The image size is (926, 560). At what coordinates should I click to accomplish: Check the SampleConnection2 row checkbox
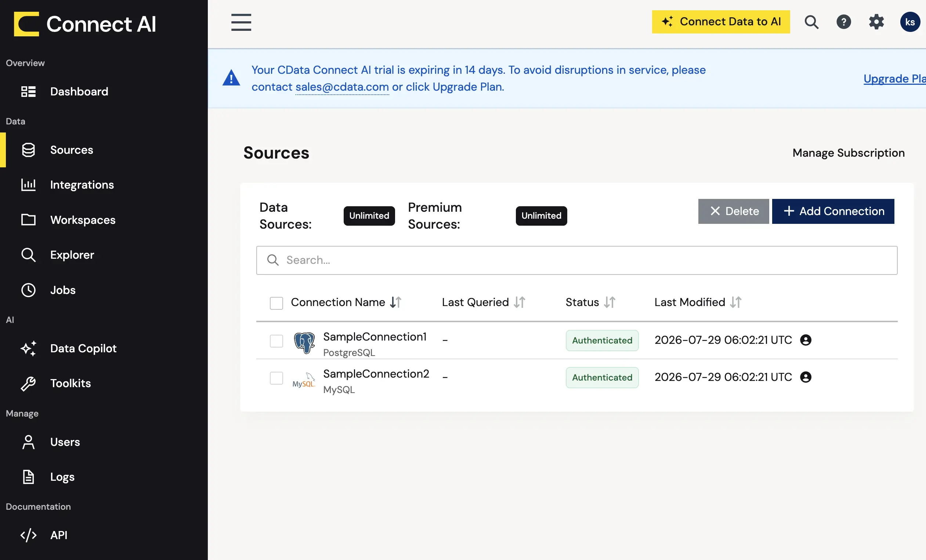click(x=276, y=378)
